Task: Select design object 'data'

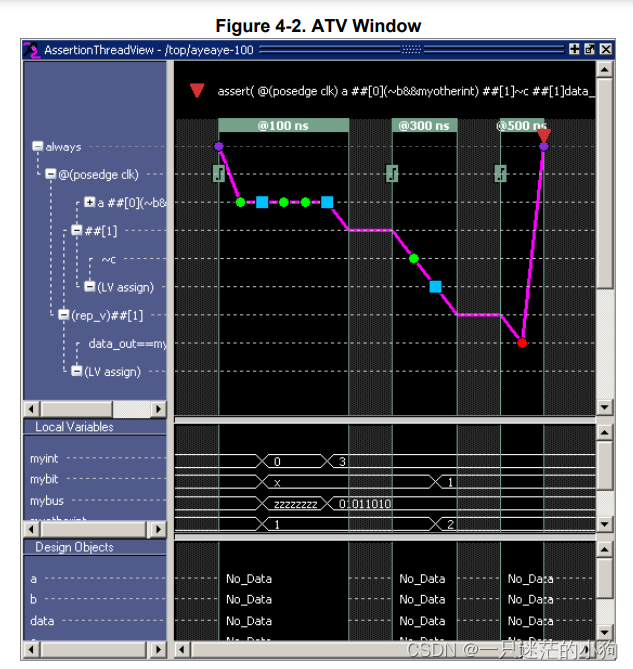Action: coord(42,621)
